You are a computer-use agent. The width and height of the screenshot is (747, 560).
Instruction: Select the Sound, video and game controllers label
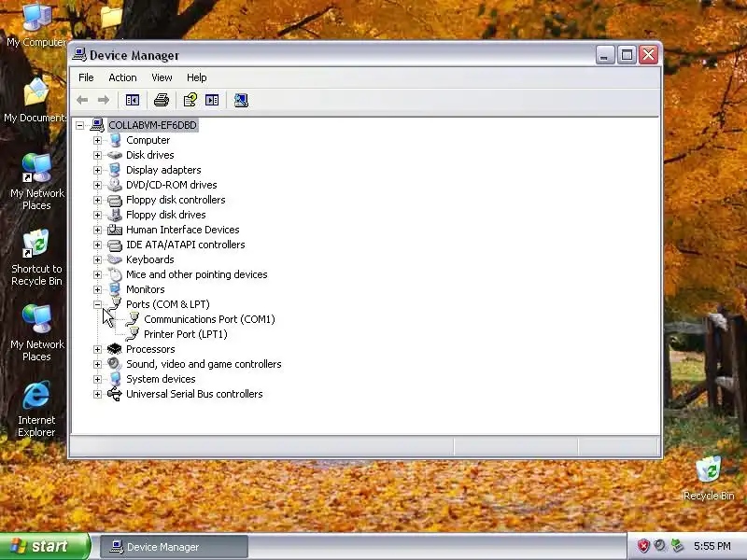(x=204, y=364)
